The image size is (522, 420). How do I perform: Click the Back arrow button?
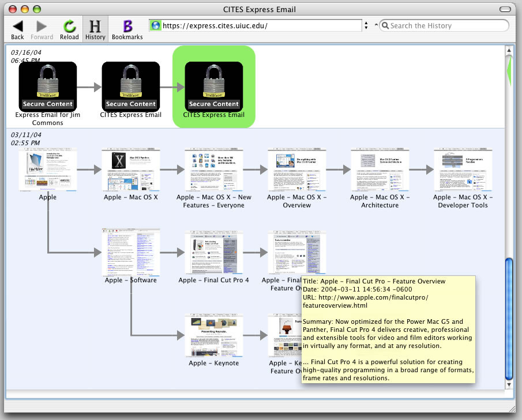pos(17,29)
